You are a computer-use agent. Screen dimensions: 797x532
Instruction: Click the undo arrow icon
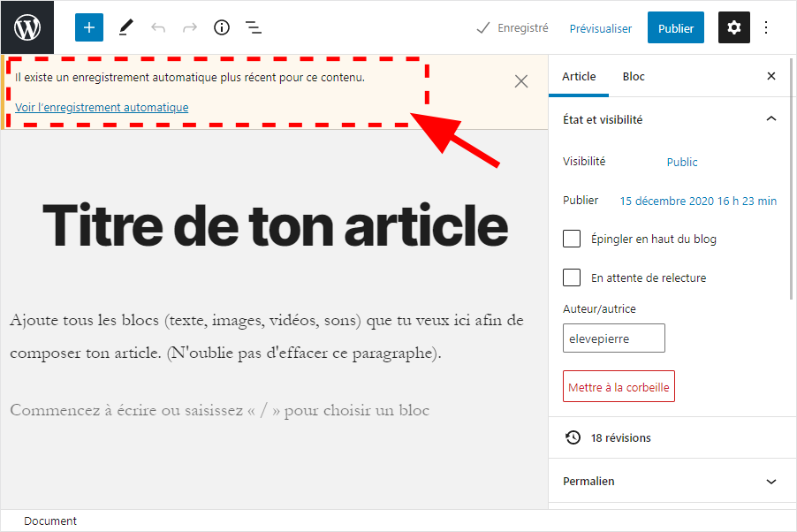158,27
